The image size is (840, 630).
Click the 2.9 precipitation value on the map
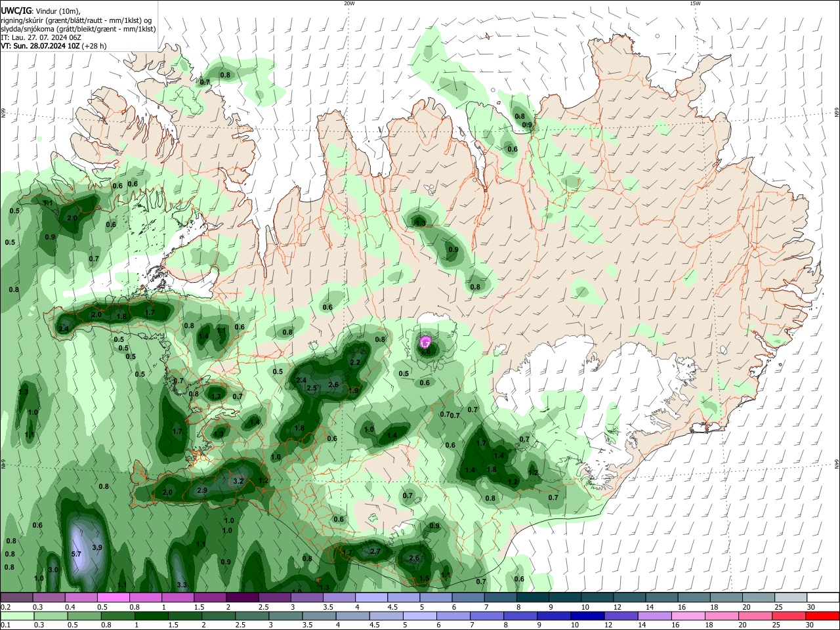202,490
